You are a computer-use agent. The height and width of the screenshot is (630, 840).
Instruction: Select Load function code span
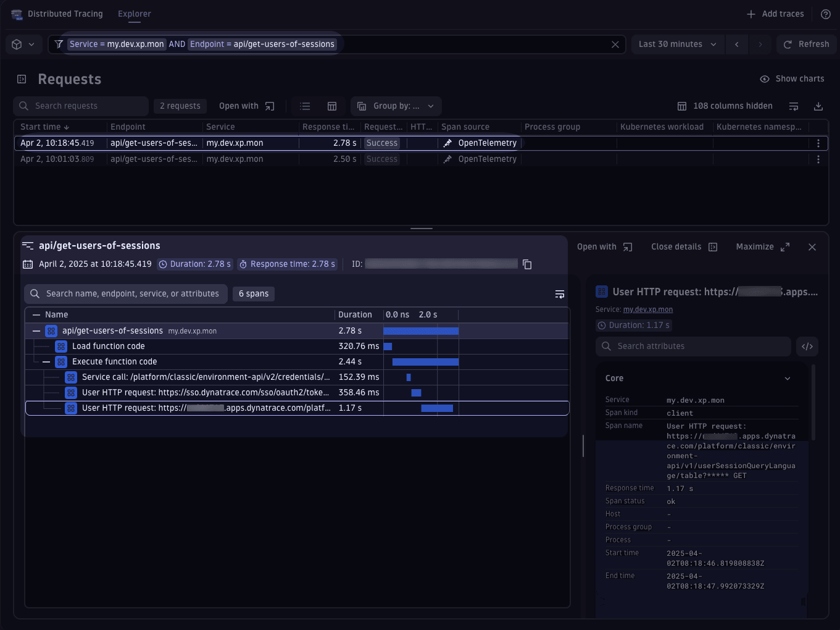click(296, 346)
